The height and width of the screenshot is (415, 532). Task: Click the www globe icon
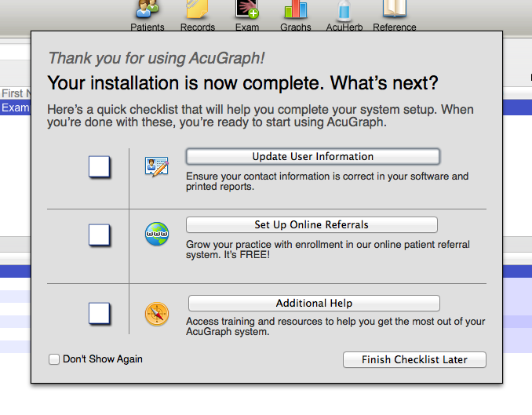(x=157, y=234)
